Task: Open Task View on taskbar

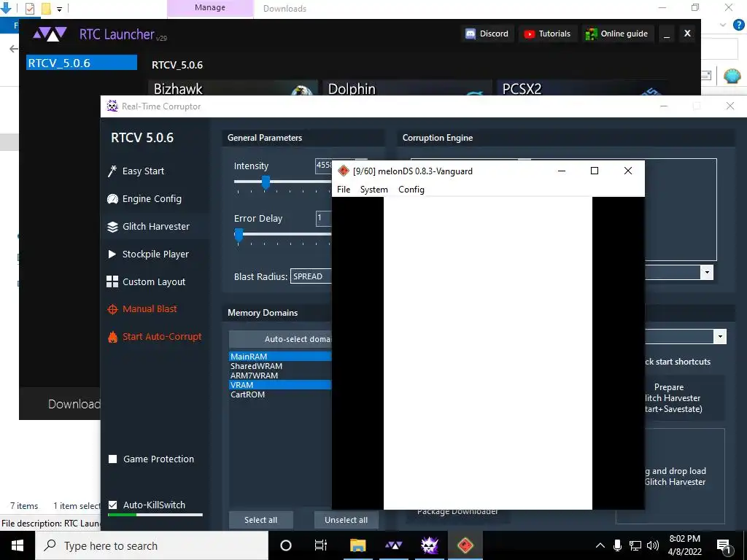Action: point(321,545)
